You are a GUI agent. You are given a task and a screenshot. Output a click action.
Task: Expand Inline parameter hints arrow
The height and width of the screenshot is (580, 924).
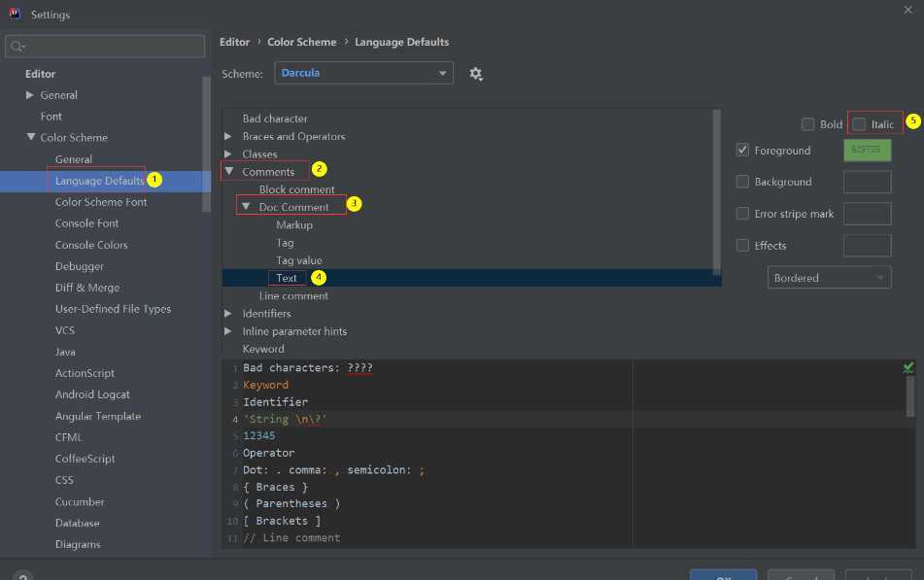(x=228, y=331)
